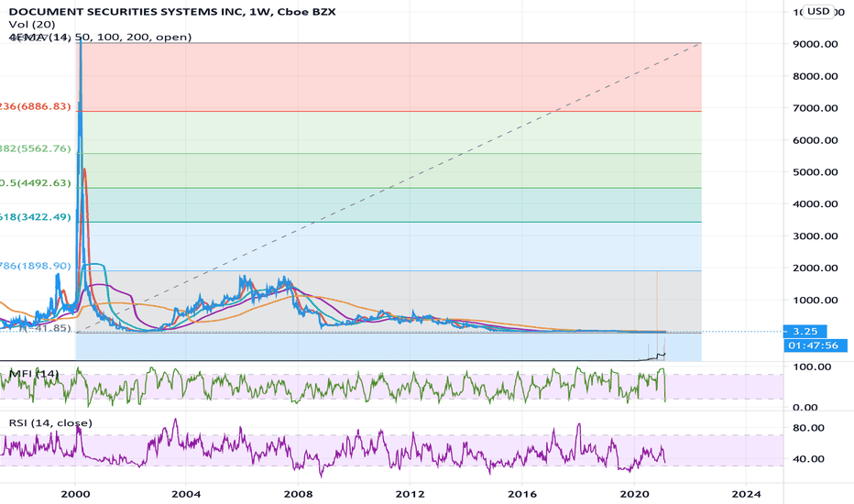Click the RSI scale value 40.00

click(809, 459)
